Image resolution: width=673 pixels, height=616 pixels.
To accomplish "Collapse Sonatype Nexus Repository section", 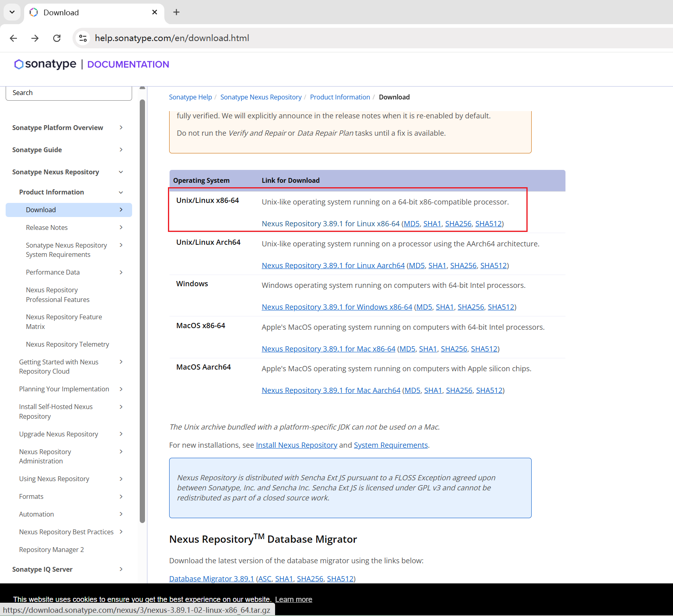I will tap(121, 172).
